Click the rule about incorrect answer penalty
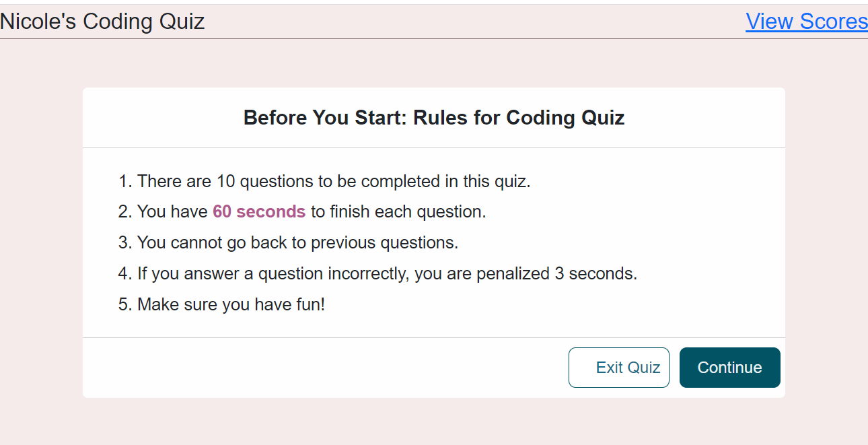868x445 pixels. (x=387, y=274)
